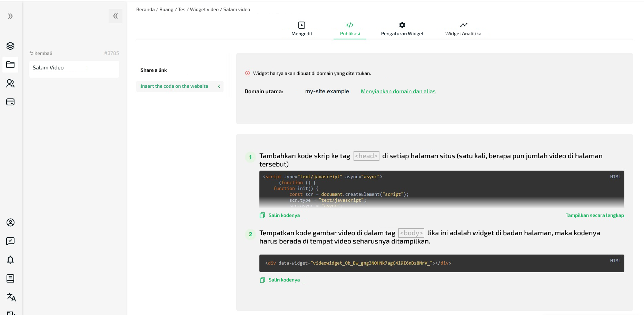Screen dimensions: 644x315
Task: Open the language translation icon
Action: coord(11,297)
